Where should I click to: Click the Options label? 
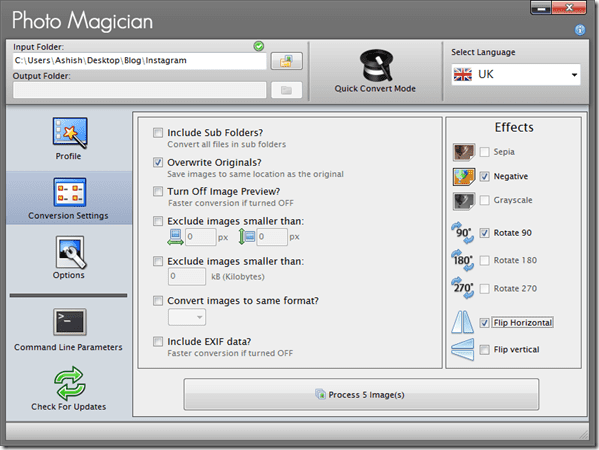point(69,275)
